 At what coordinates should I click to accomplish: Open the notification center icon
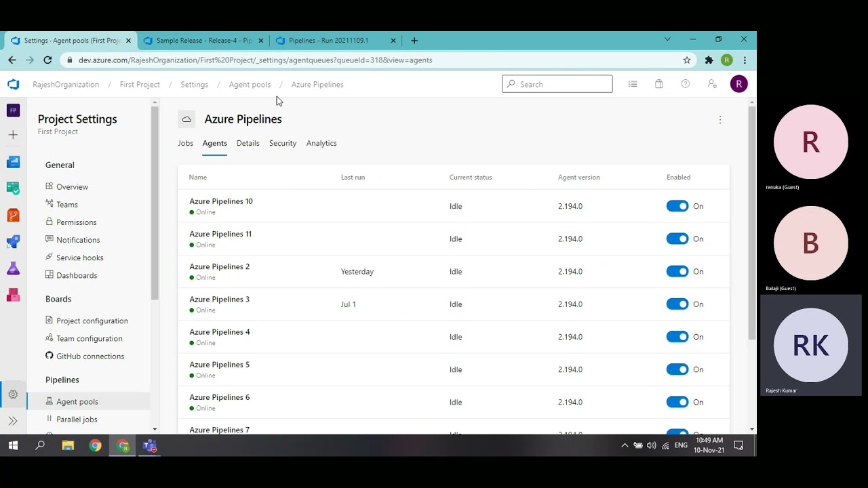(739, 445)
